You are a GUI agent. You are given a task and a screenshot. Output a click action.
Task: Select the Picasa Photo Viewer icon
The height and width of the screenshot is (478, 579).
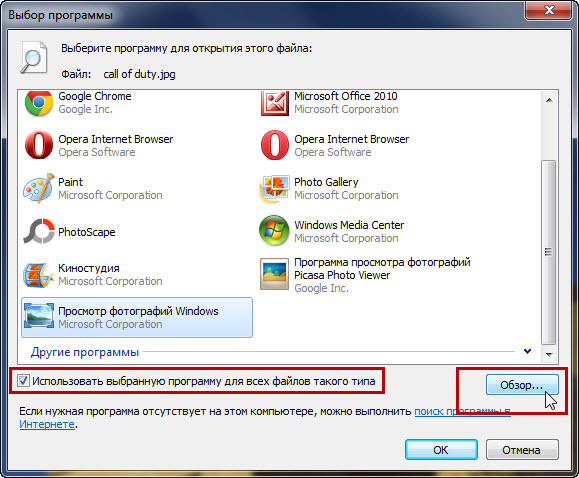274,274
